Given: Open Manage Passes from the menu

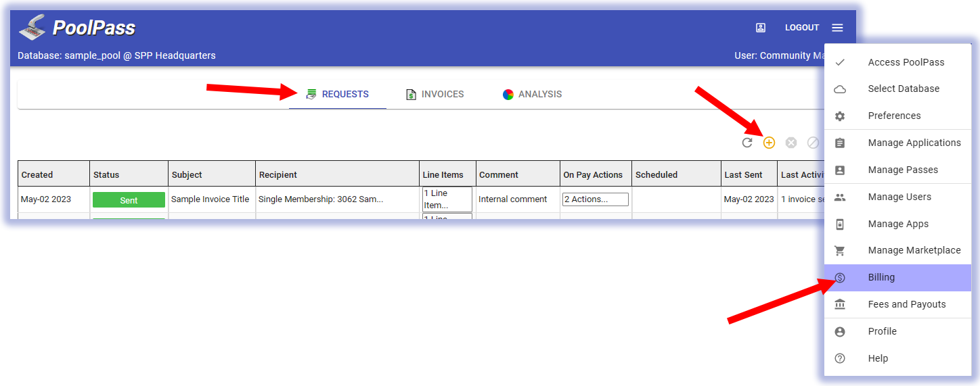Looking at the screenshot, I should pos(897,170).
